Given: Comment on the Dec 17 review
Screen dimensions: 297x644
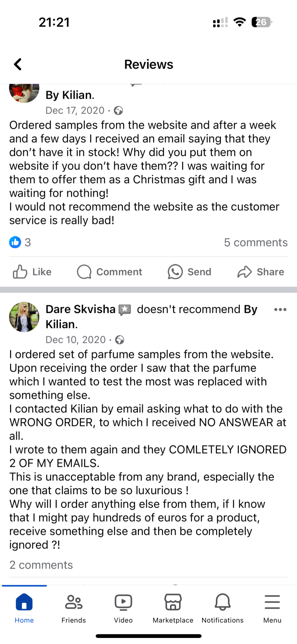Looking at the screenshot, I should [109, 272].
